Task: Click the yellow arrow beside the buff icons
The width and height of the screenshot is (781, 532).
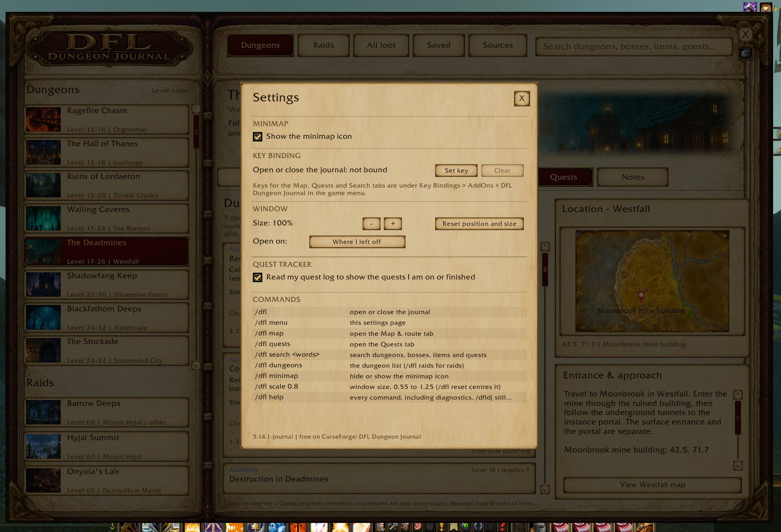Action: pyautogui.click(x=776, y=9)
